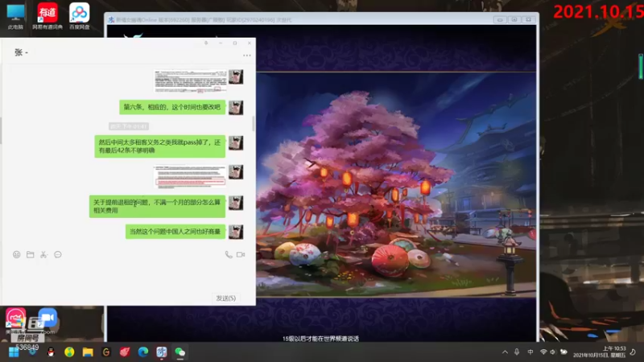Open the pink app shortcut beside Zoom
This screenshot has height=362, width=644.
click(x=15, y=321)
